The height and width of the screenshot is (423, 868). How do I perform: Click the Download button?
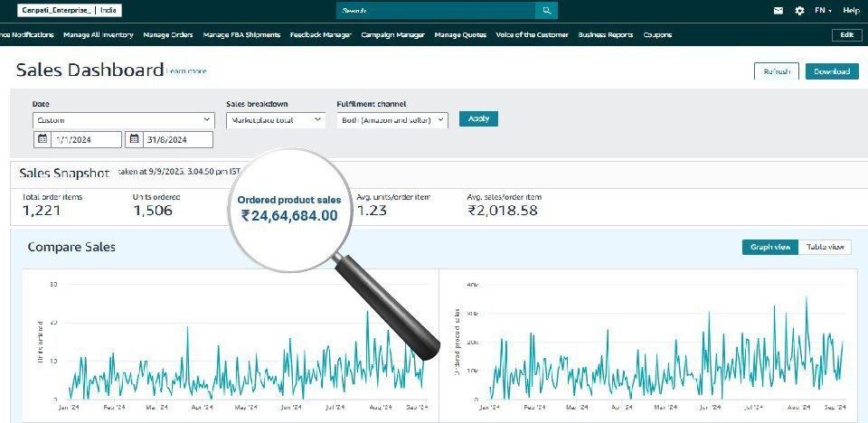coord(831,71)
